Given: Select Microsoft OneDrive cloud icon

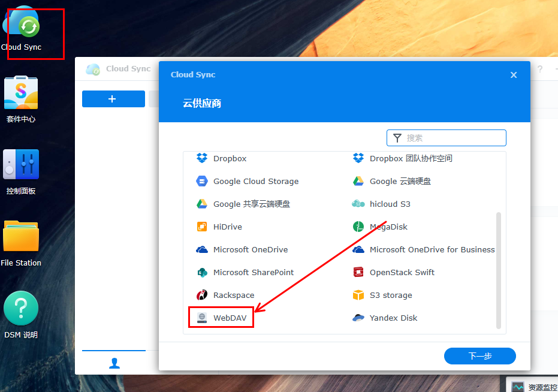Looking at the screenshot, I should (202, 249).
